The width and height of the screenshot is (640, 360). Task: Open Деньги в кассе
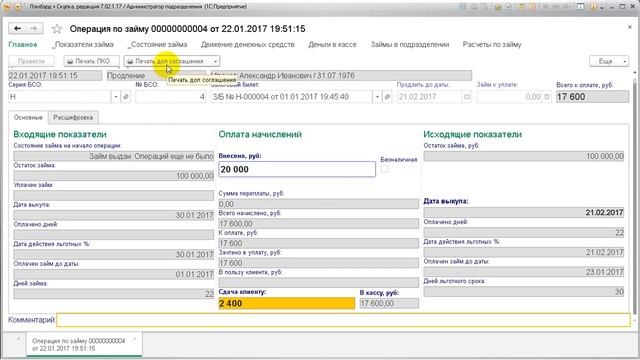pos(332,44)
